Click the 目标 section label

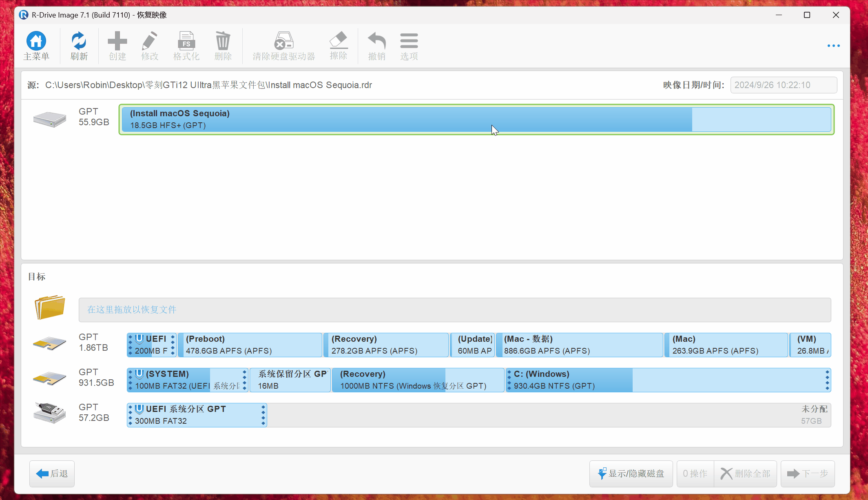tap(37, 277)
